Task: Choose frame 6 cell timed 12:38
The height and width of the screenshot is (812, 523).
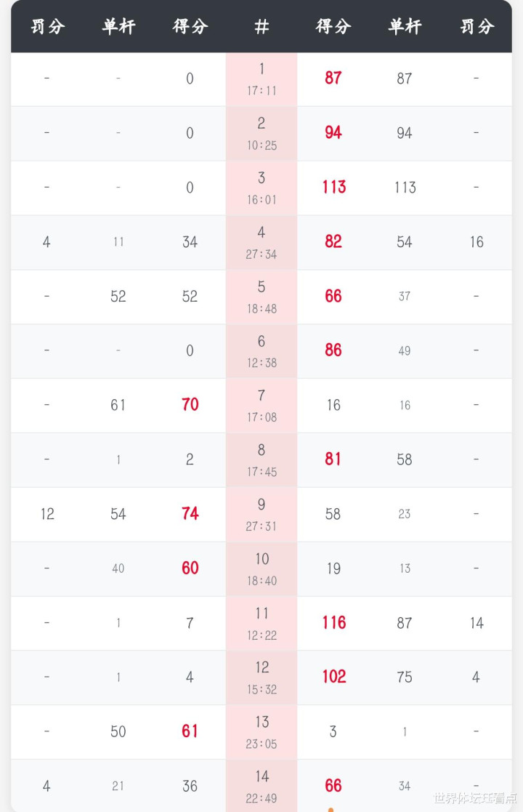Action: [261, 351]
